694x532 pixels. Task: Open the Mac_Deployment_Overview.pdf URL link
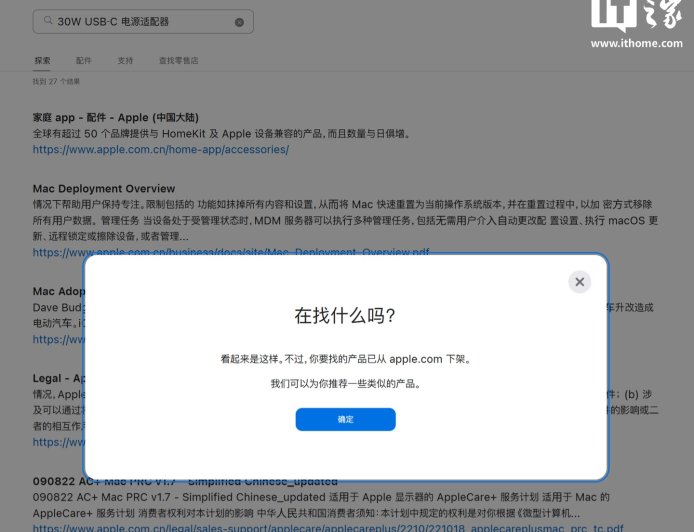[230, 252]
